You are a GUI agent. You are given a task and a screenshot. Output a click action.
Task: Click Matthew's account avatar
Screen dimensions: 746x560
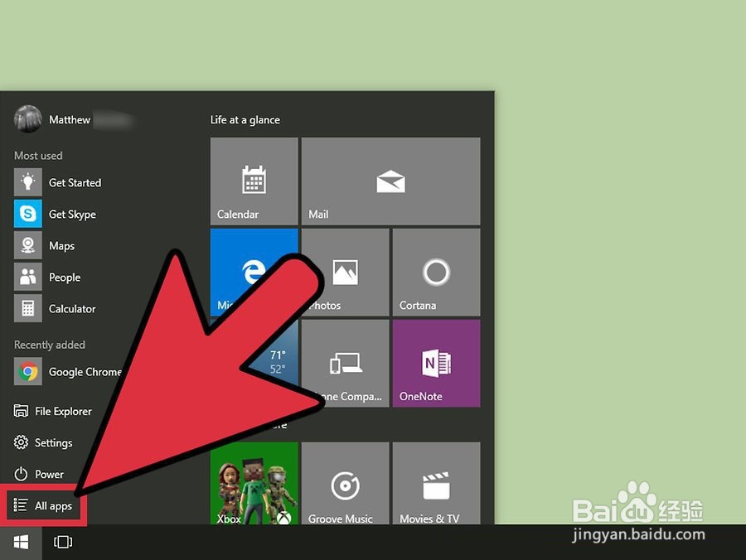click(27, 118)
